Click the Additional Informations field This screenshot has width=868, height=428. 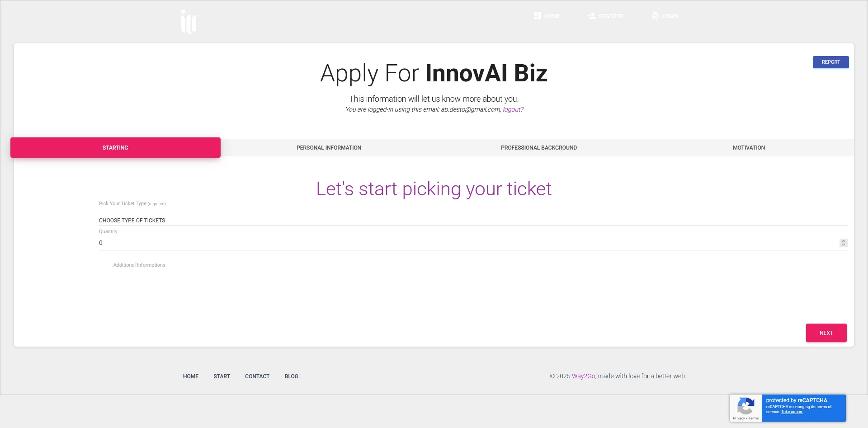tap(139, 265)
